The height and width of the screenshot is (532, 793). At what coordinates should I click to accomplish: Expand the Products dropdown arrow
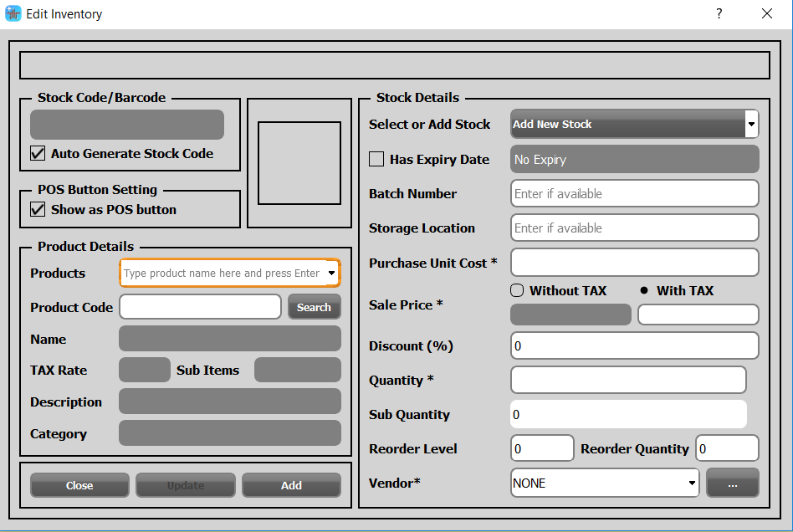tap(332, 273)
